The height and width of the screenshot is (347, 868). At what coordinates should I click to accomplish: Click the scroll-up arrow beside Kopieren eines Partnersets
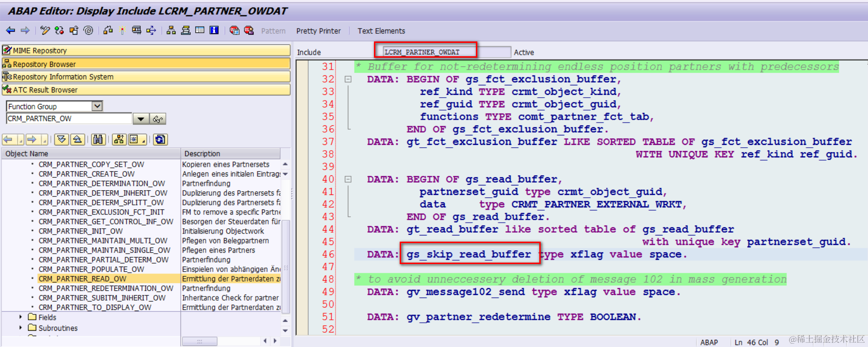tap(285, 164)
